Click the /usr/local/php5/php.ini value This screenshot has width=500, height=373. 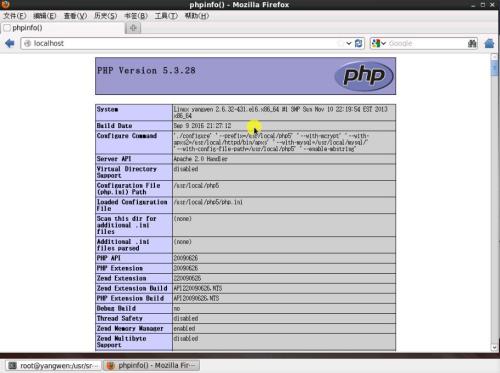[208, 202]
